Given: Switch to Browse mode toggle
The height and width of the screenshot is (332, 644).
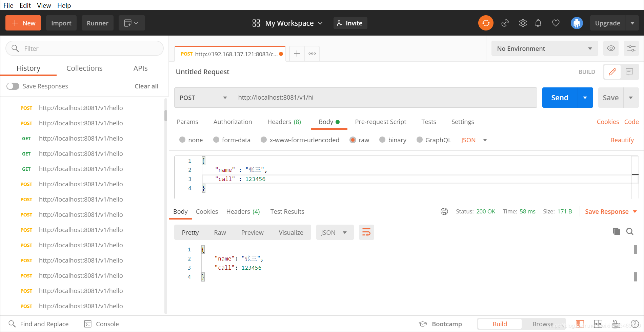Looking at the screenshot, I should (x=543, y=324).
